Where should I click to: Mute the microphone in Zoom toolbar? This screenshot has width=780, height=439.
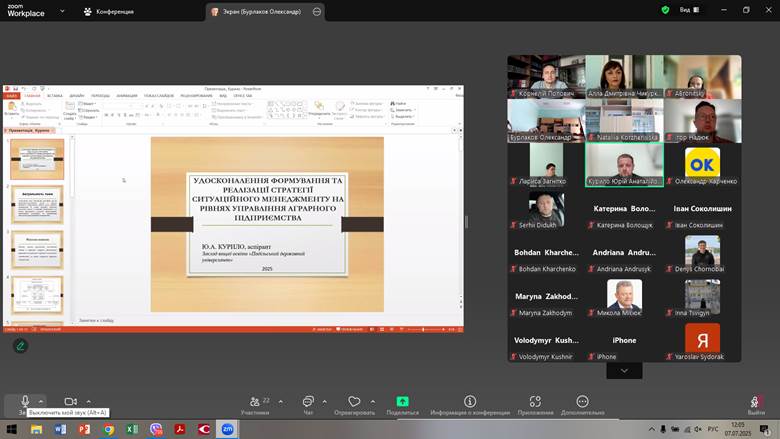(25, 401)
